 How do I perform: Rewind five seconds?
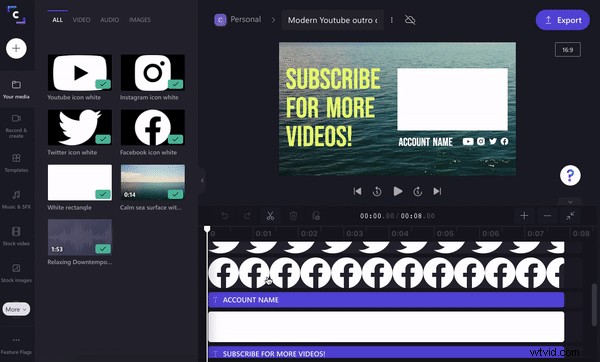point(377,191)
